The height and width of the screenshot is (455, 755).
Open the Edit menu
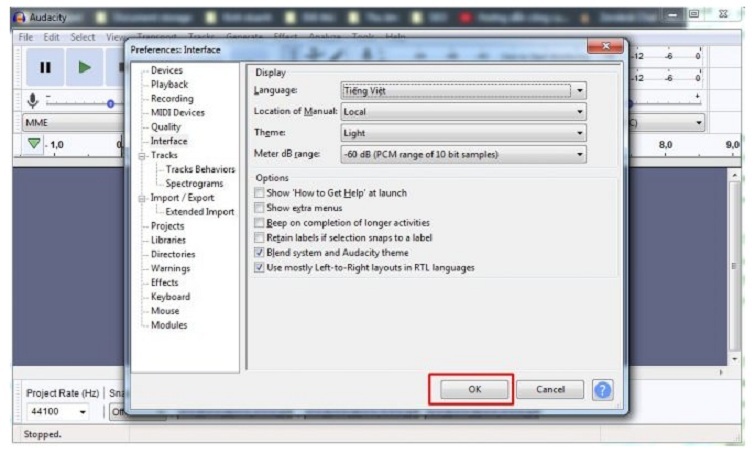(x=51, y=37)
